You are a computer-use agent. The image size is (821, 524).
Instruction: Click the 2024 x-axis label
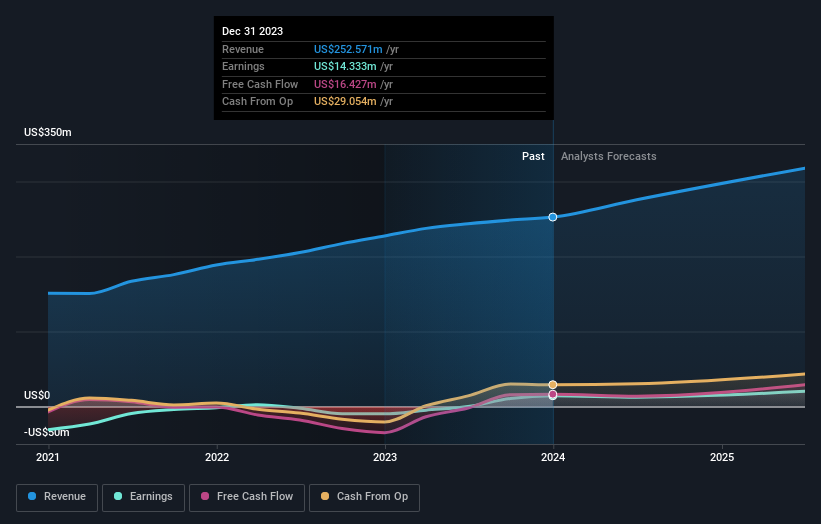[x=553, y=458]
